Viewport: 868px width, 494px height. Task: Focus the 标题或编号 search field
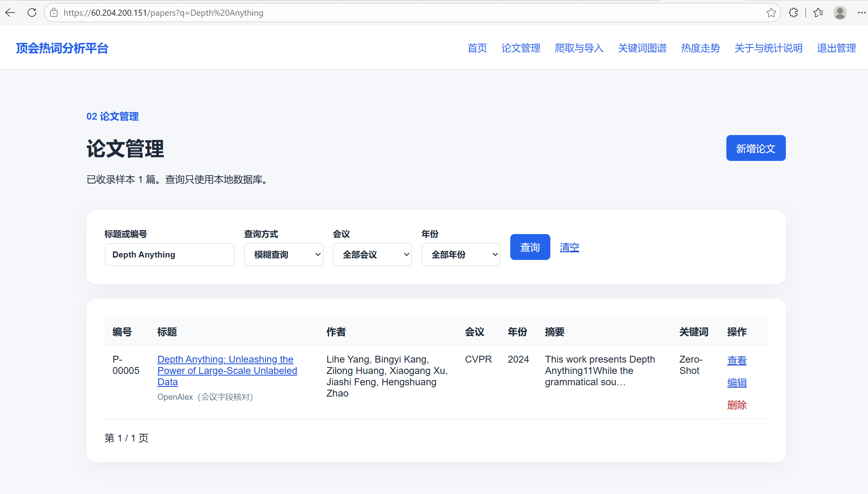[x=170, y=254]
